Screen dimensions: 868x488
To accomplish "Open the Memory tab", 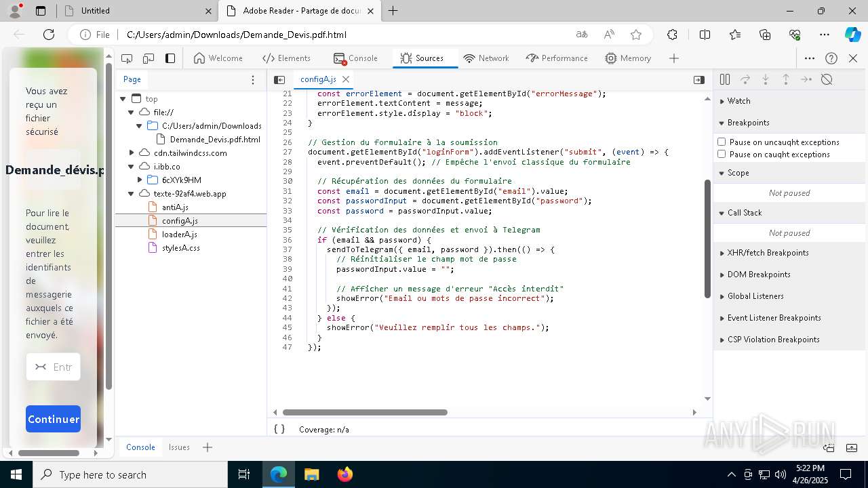I will point(628,58).
